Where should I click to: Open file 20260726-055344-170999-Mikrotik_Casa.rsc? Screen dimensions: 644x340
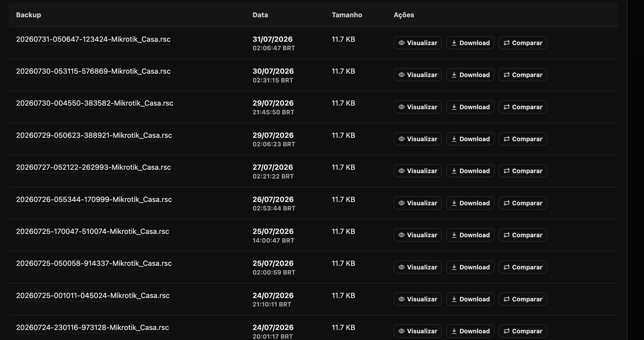[94, 200]
